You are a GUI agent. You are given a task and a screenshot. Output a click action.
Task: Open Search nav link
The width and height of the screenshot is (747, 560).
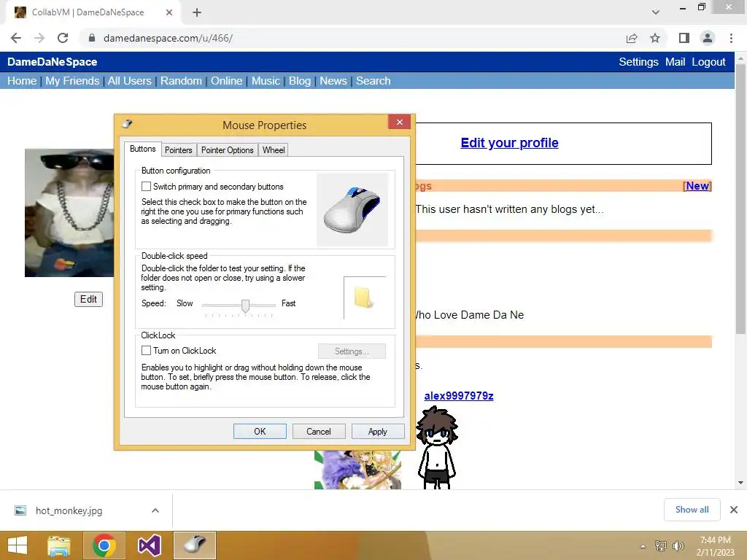[373, 81]
